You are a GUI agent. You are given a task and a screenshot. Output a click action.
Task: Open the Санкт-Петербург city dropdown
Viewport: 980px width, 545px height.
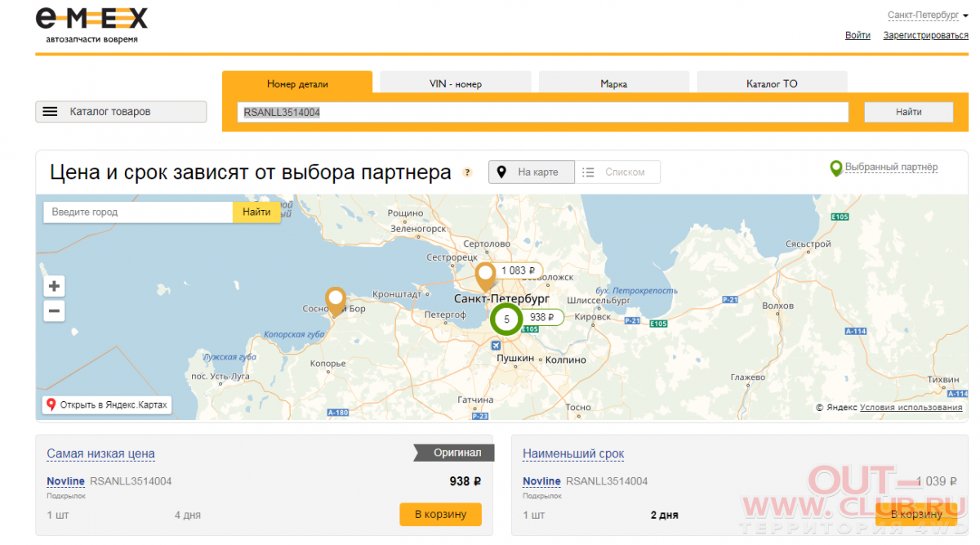pyautogui.click(x=928, y=15)
